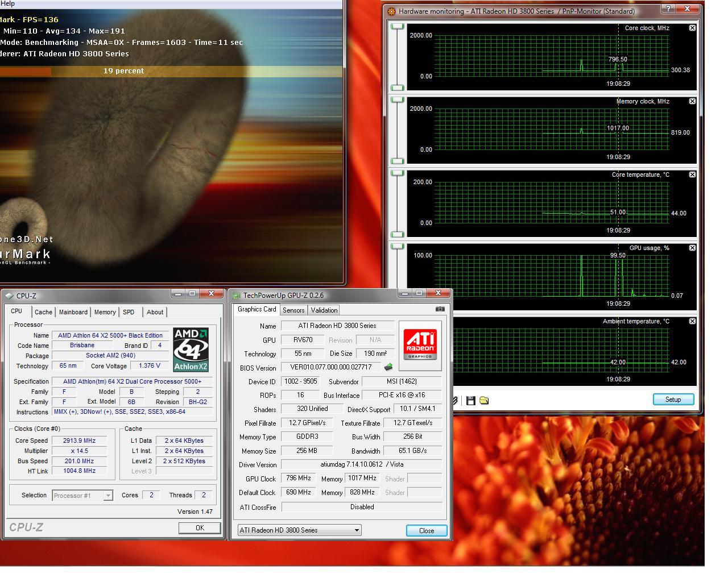Click the Bus Interface field PCI-E x16 @ x16
This screenshot has height=582, width=728.
point(402,395)
